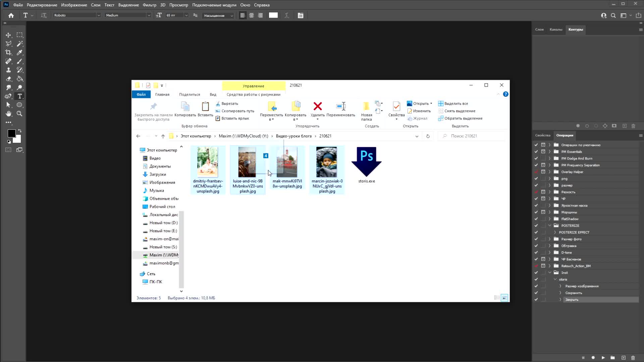Play the selected action
The height and width of the screenshot is (362, 644).
point(603,358)
